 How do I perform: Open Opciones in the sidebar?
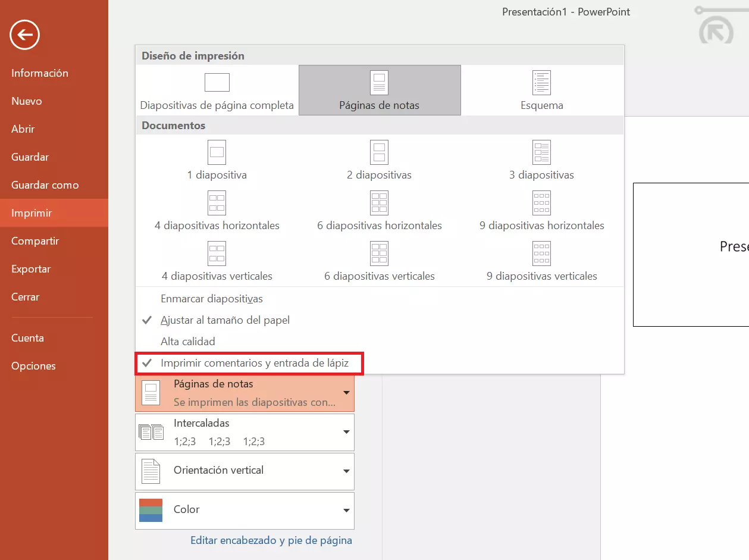(54, 366)
